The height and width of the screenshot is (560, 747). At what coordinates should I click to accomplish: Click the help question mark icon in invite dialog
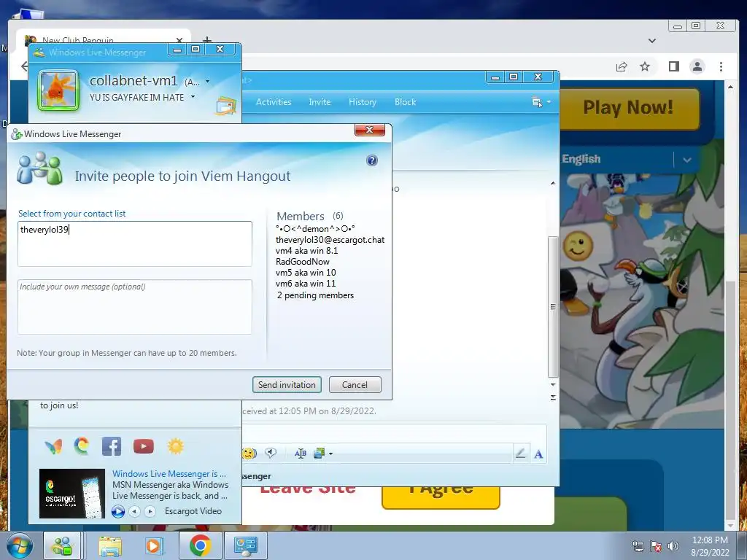372,160
